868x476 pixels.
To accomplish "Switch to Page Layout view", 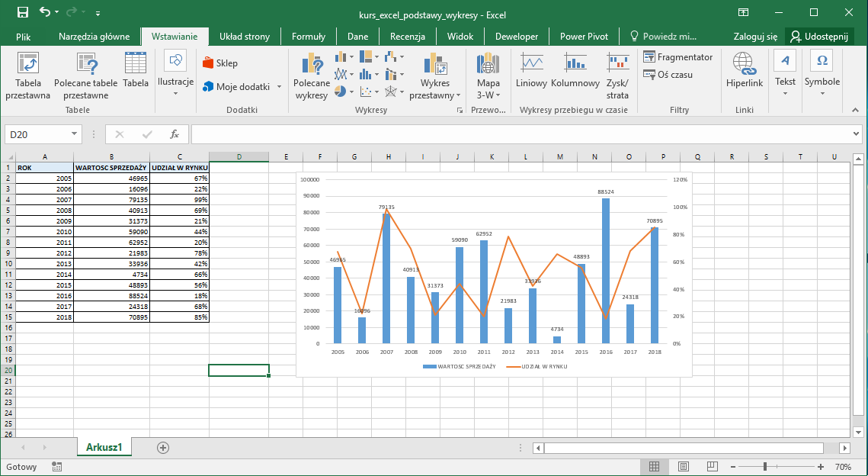I will (x=683, y=467).
